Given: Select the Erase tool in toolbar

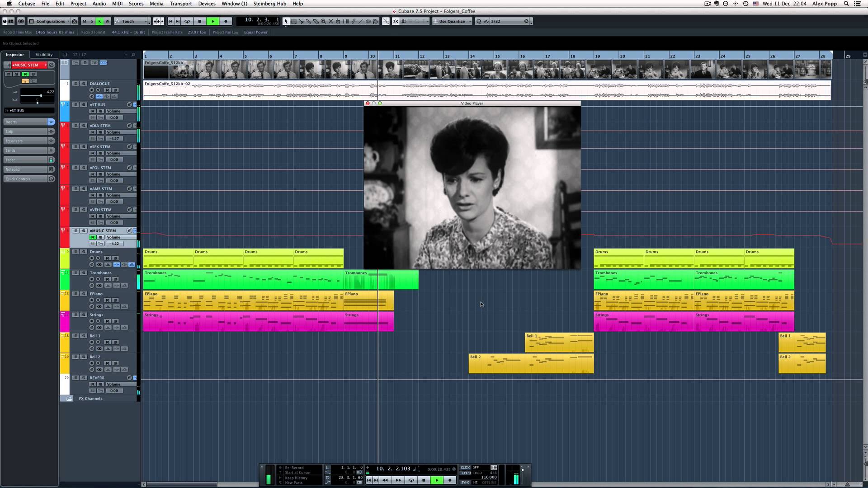Looking at the screenshot, I should (316, 21).
